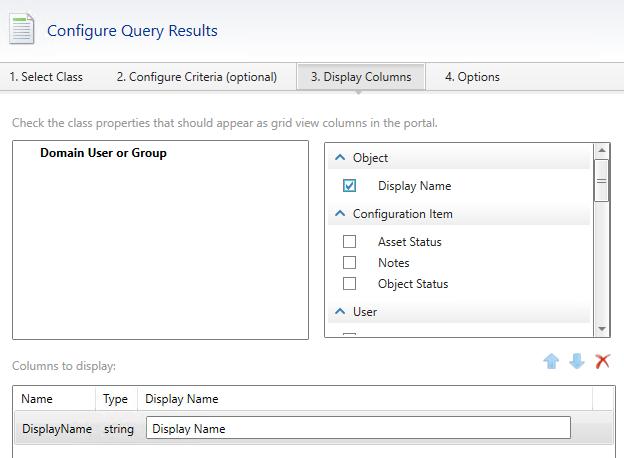Select Domain User or Group class
Image resolution: width=624 pixels, height=458 pixels.
coord(103,153)
